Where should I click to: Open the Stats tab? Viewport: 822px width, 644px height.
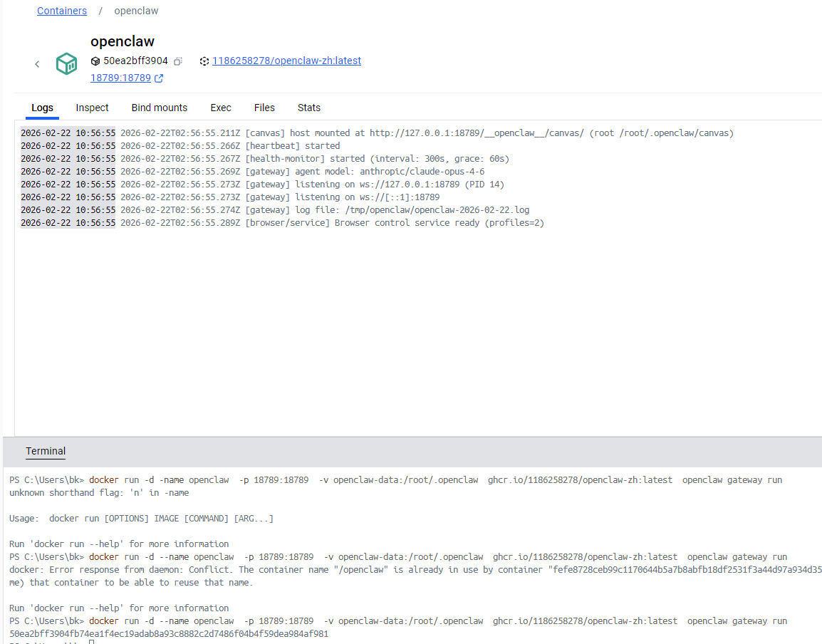308,108
